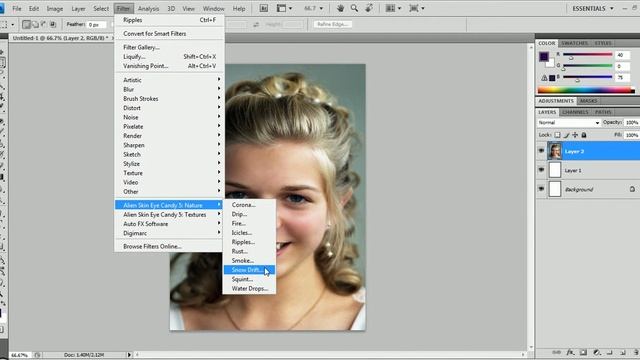The image size is (640, 360).
Task: Click the Add to selection icon
Action: tap(35, 24)
